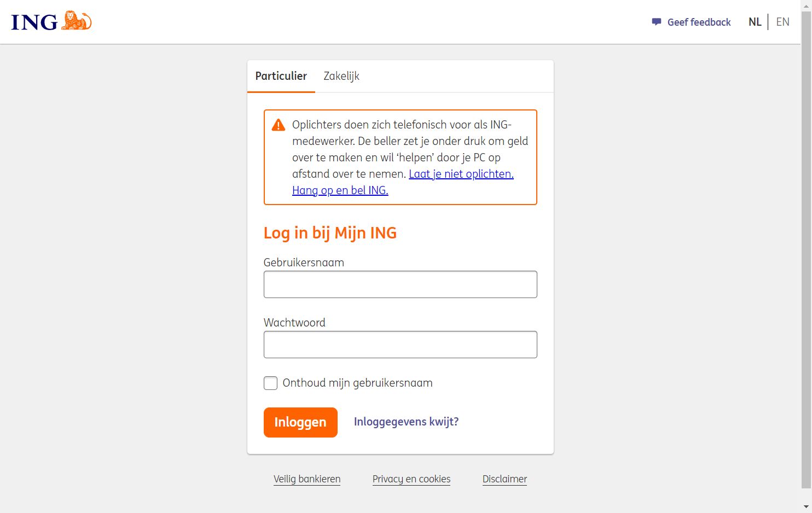Viewport: 812px width, 513px height.
Task: Select the Particulier tab
Action: [x=281, y=76]
